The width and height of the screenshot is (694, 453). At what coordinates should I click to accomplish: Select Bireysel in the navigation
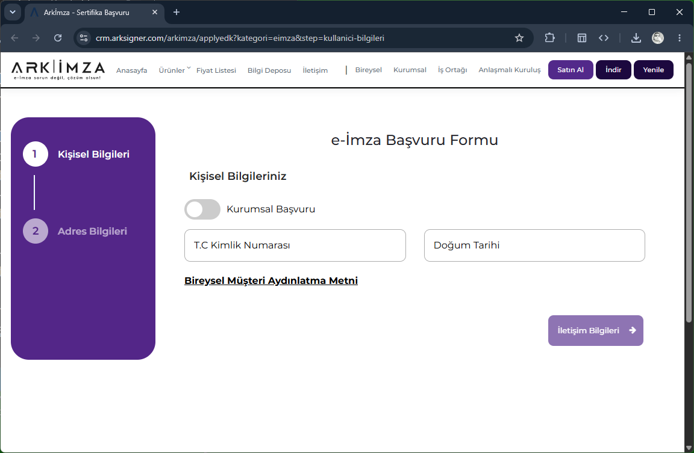tap(368, 70)
